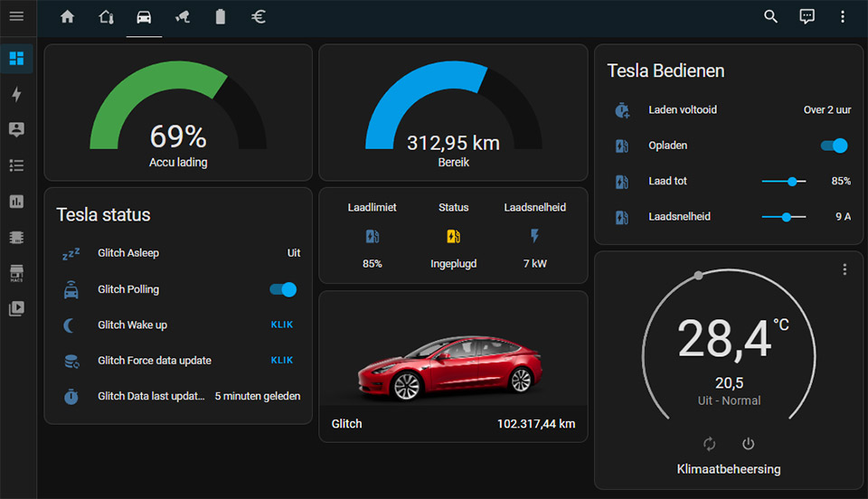Screen dimensions: 868x499
Task: Turn off climate with power icon
Action: click(748, 444)
